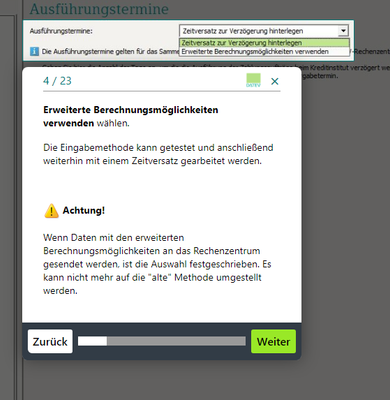Click the 'Achtung!' heading text

pos(84,210)
